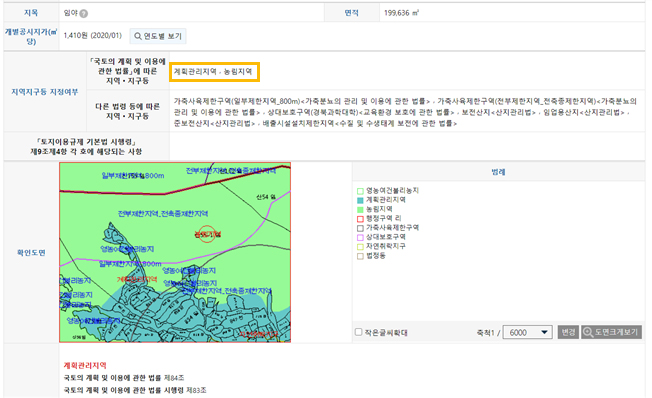Click the red circled parcel marker on the map
652x398 pixels.
tap(207, 234)
